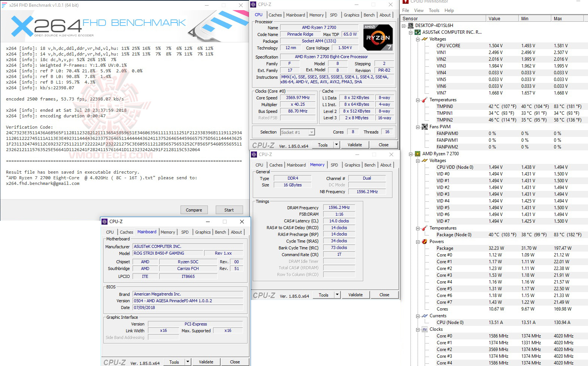The image size is (588, 366).
Task: Open the Socket #1 selection dropdown
Action: pyautogui.click(x=312, y=132)
